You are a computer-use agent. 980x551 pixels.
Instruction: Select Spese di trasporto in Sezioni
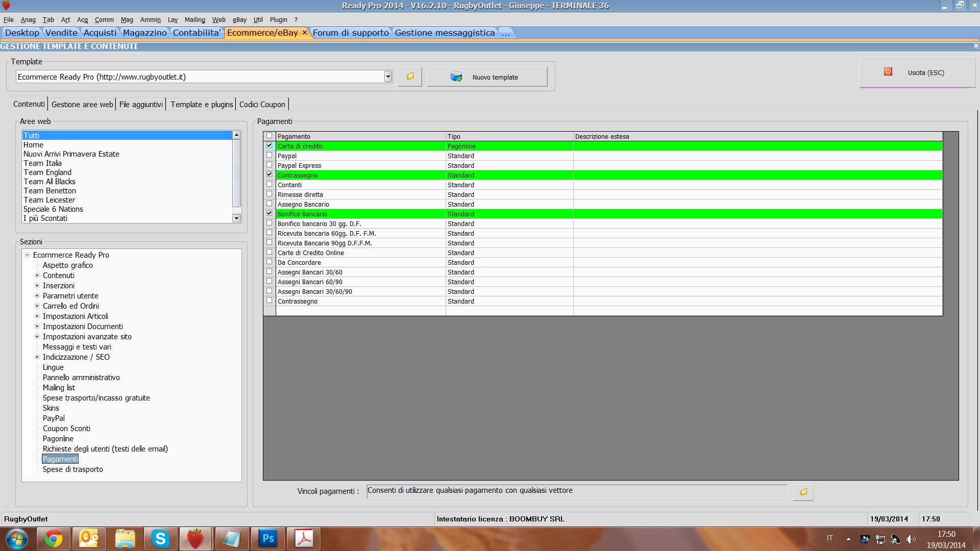[x=73, y=469]
